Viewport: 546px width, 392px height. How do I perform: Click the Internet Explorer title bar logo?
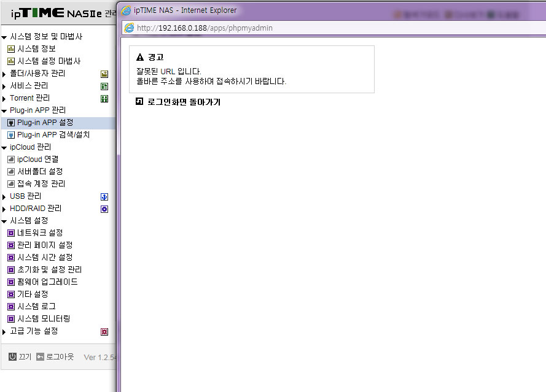[x=126, y=11]
